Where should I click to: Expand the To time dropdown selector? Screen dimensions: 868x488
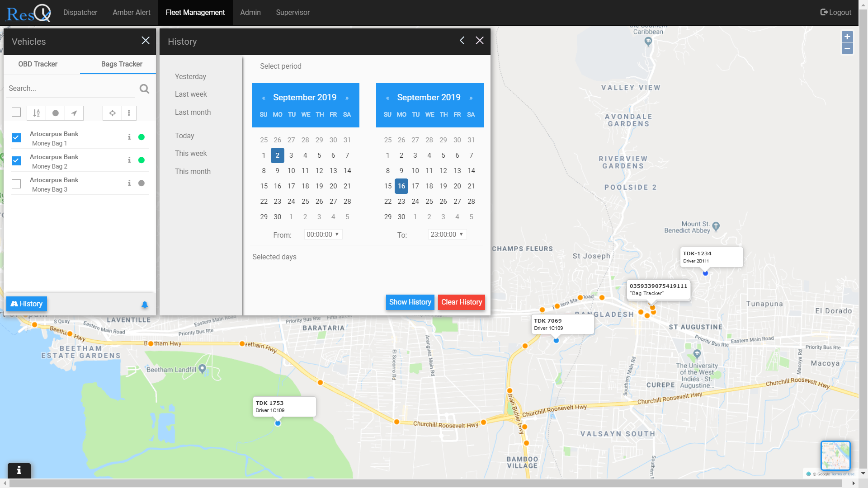click(x=448, y=234)
